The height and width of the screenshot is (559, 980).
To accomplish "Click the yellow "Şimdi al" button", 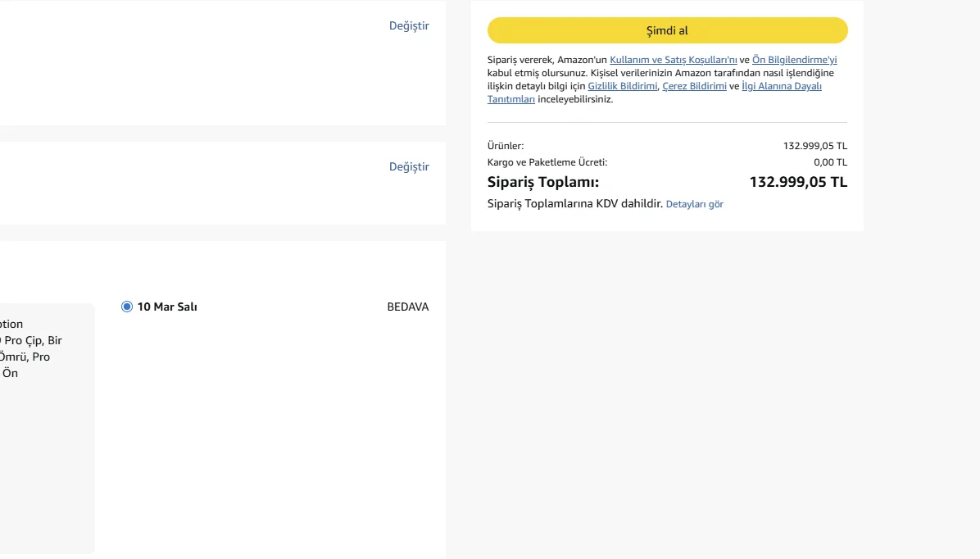I will [667, 30].
